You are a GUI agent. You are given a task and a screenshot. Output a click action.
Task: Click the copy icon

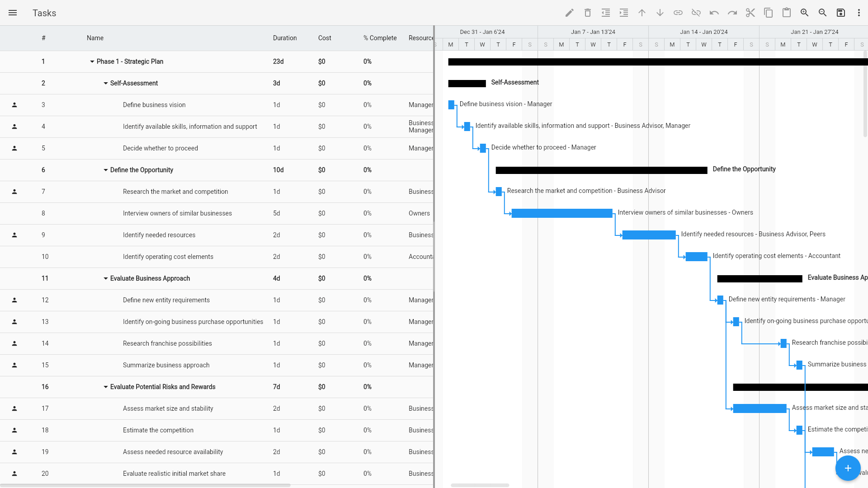click(x=769, y=13)
